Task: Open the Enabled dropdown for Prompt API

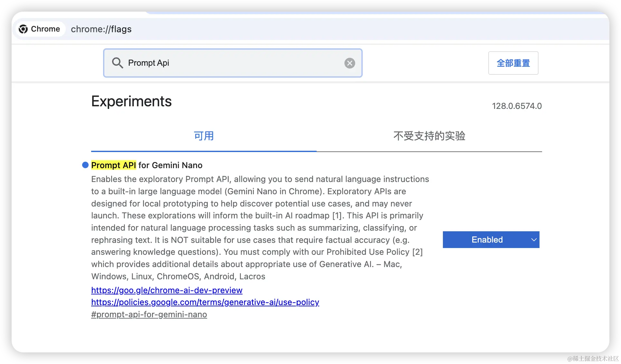Action: pyautogui.click(x=491, y=240)
